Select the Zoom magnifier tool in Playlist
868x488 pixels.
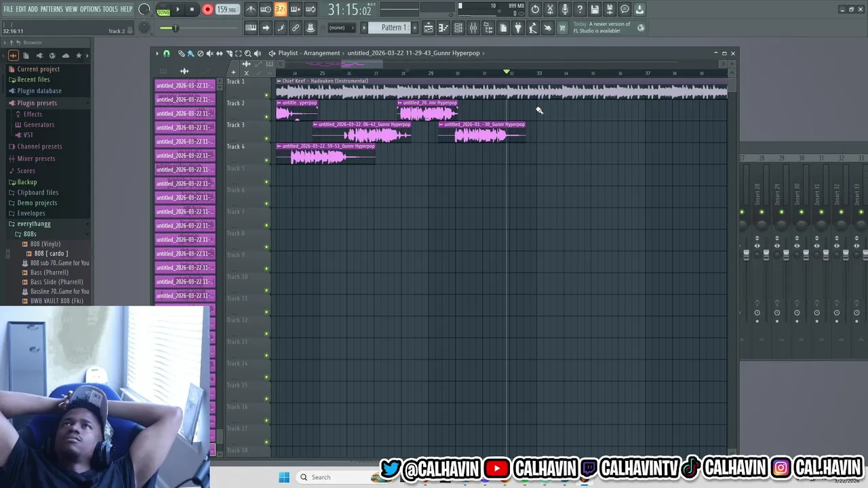click(248, 54)
